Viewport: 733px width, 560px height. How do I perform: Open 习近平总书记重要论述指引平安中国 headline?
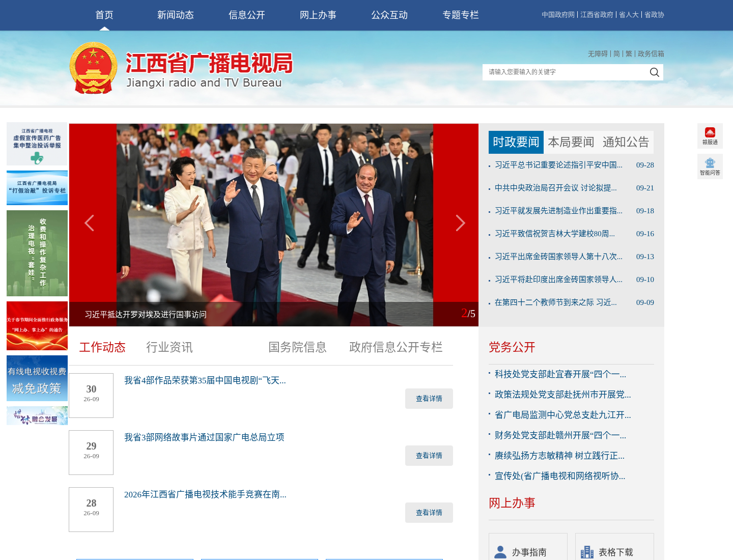(558, 165)
